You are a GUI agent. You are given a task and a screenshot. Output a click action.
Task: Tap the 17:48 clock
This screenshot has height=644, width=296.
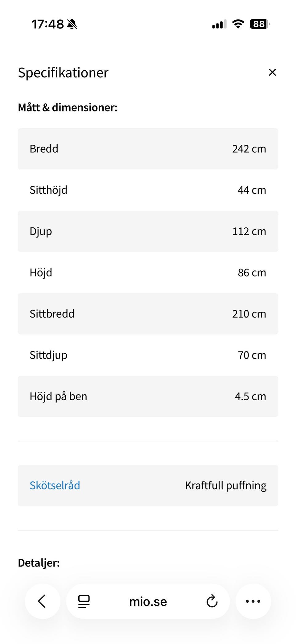pos(47,24)
